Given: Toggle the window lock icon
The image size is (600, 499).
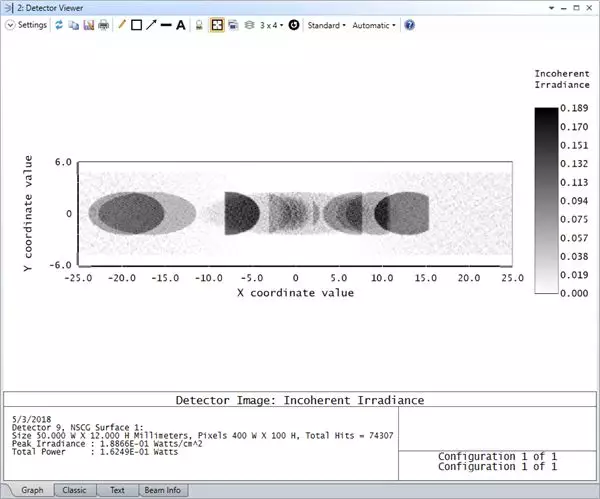Looking at the screenshot, I should pyautogui.click(x=200, y=25).
